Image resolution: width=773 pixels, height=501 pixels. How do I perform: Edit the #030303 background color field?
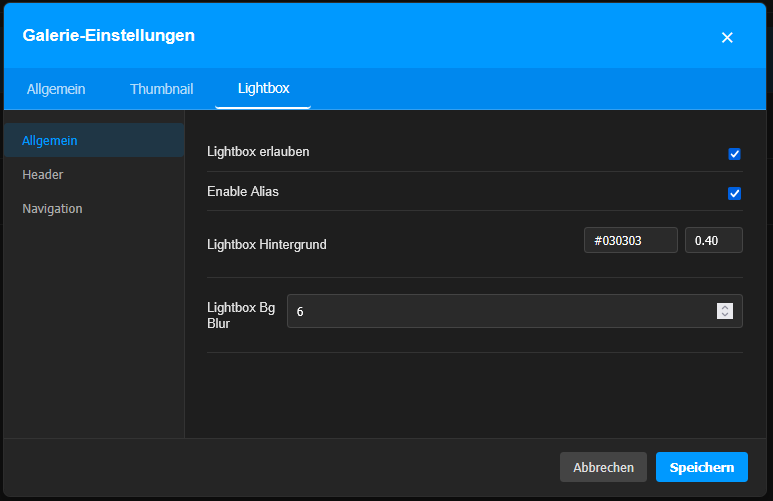pos(631,240)
